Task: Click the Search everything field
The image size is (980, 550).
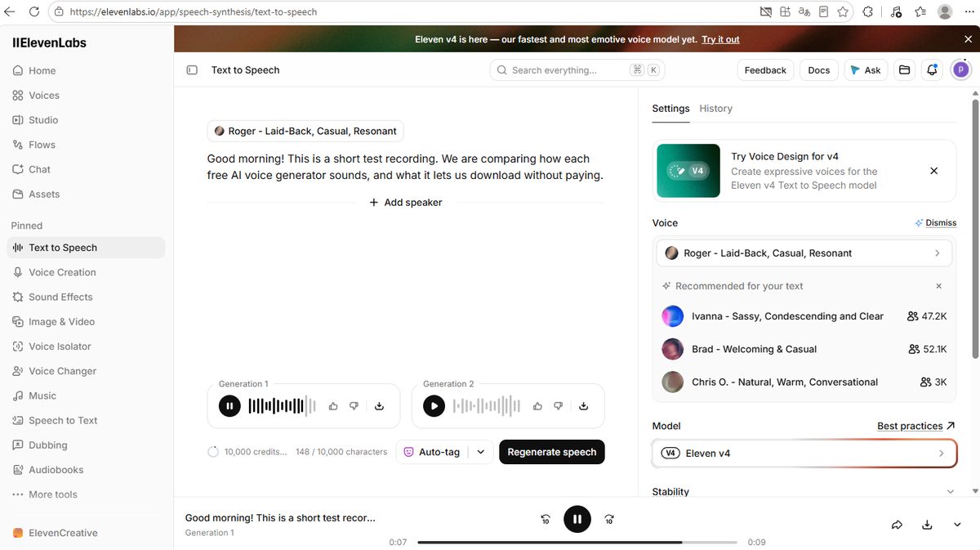Action: (x=577, y=70)
